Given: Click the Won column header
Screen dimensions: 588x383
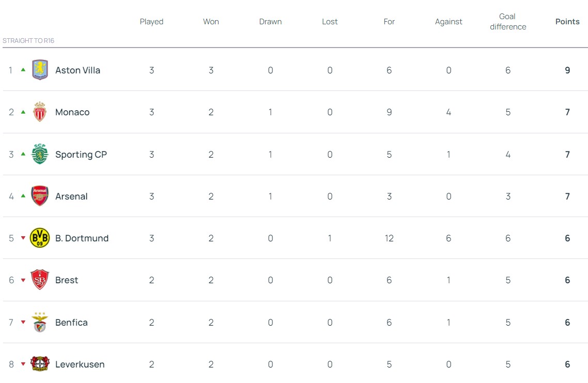Looking at the screenshot, I should click(211, 22).
